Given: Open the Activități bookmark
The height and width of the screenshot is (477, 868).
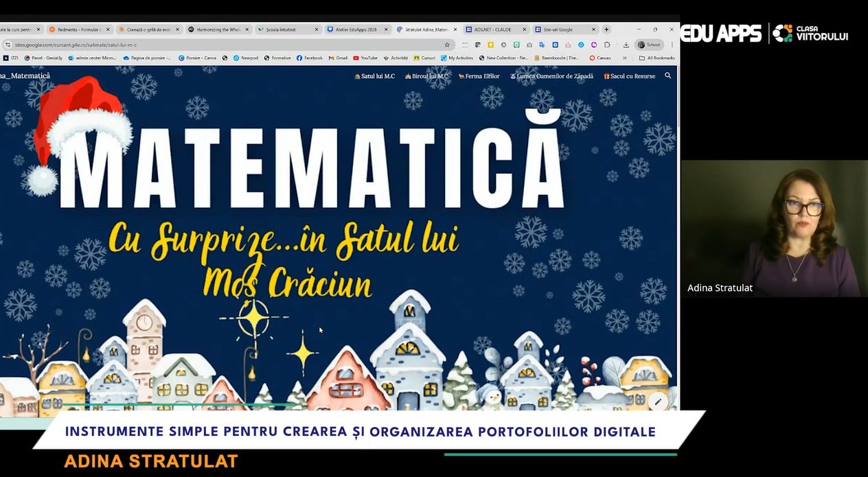Looking at the screenshot, I should pyautogui.click(x=396, y=58).
